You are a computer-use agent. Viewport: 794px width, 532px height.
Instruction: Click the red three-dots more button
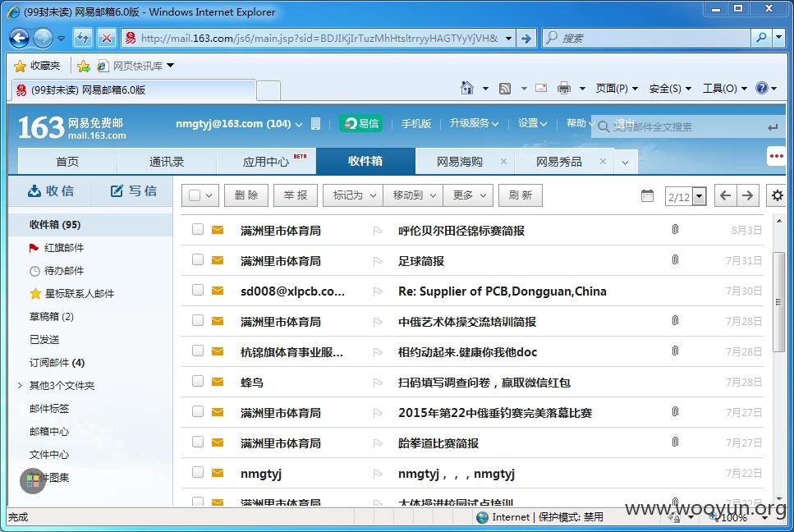(x=776, y=156)
